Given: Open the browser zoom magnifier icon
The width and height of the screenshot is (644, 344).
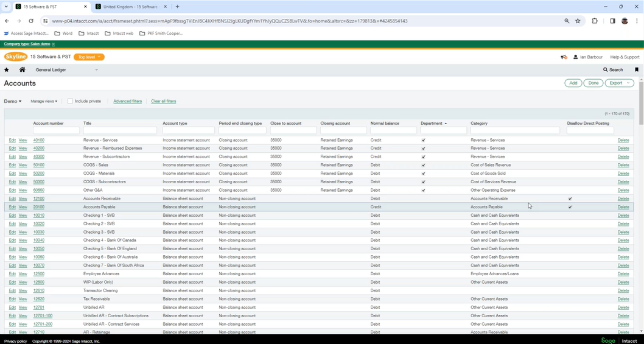Looking at the screenshot, I should click(x=567, y=21).
